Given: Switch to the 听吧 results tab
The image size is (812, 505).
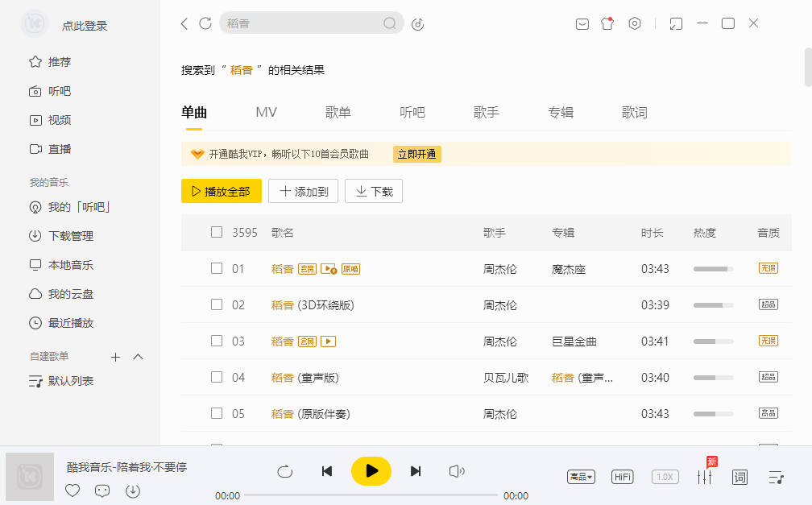Looking at the screenshot, I should coord(412,113).
